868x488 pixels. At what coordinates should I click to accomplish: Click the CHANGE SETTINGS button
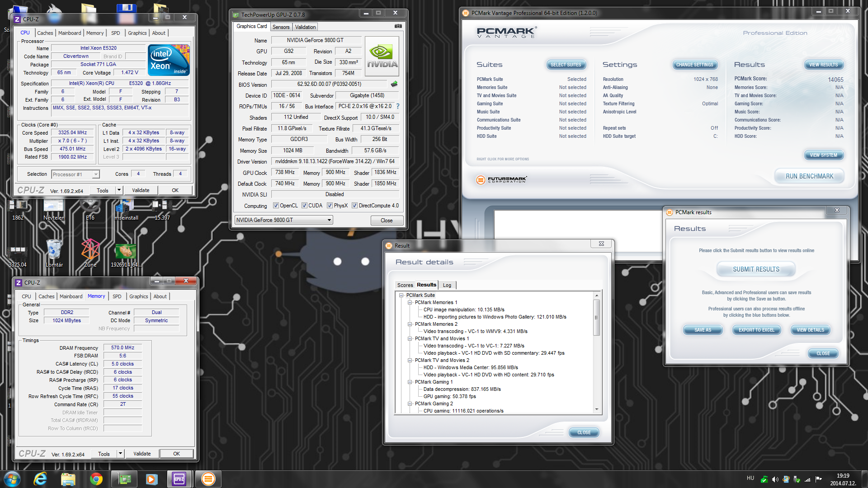tap(694, 65)
